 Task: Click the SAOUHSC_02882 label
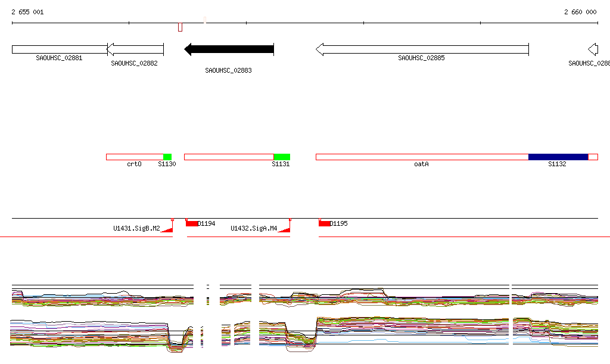tap(134, 63)
